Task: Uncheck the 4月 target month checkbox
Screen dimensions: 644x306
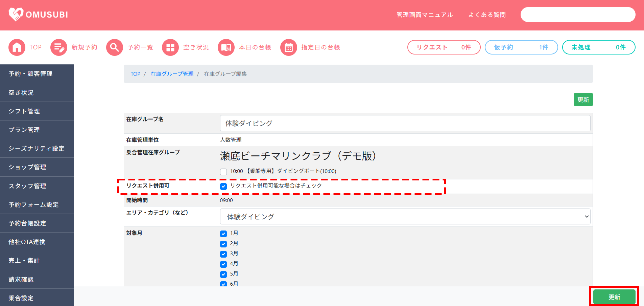Action: coord(223,264)
